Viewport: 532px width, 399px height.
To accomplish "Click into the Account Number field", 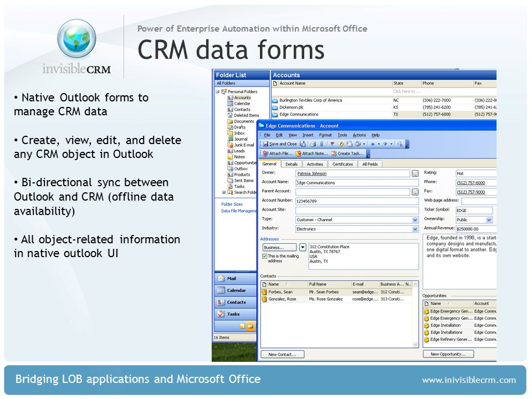I will [x=357, y=201].
